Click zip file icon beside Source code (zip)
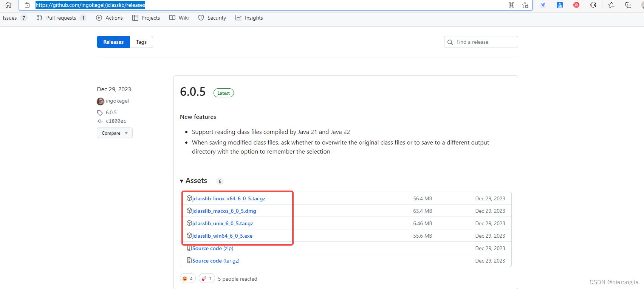The height and width of the screenshot is (289, 644). [x=189, y=248]
